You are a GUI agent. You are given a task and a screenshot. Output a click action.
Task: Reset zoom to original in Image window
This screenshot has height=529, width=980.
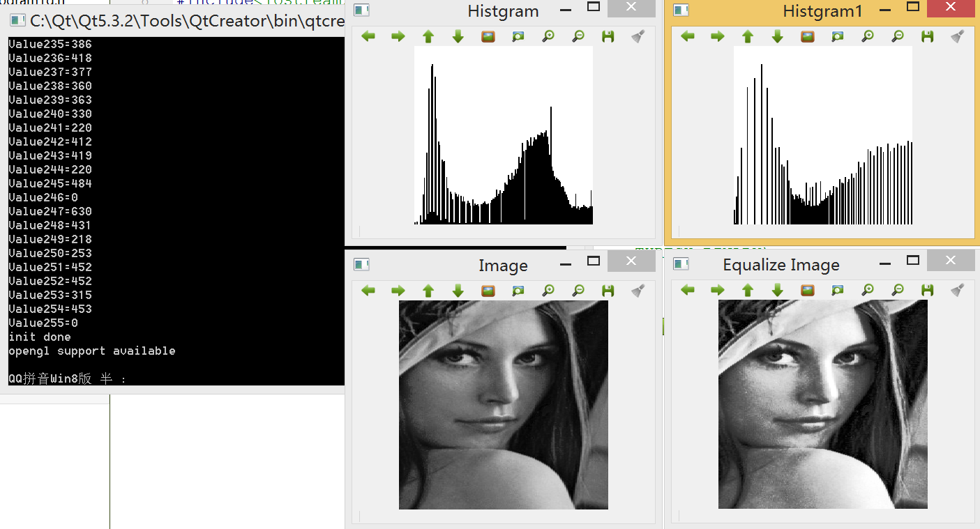click(488, 291)
